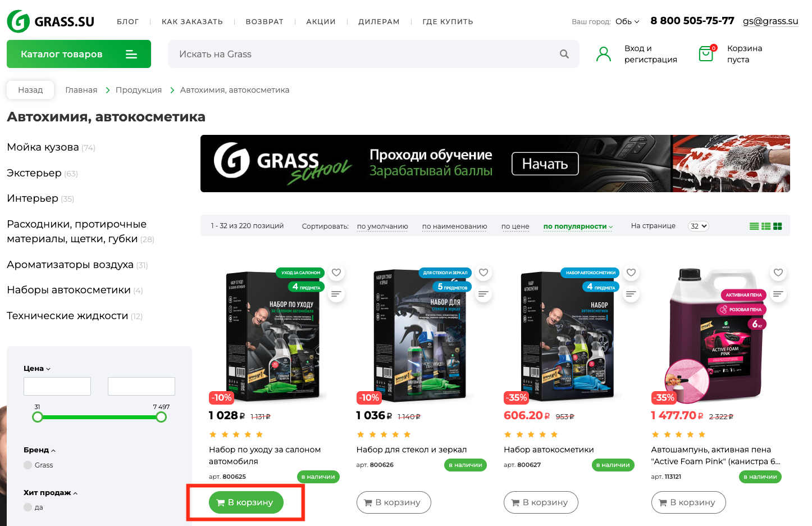The image size is (812, 526).
Task: Focus the Искать на Grass search field
Action: pos(365,54)
